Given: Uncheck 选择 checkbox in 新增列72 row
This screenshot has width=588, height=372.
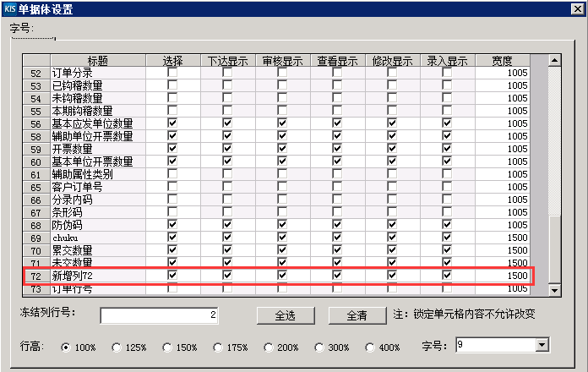Looking at the screenshot, I should coord(172,276).
